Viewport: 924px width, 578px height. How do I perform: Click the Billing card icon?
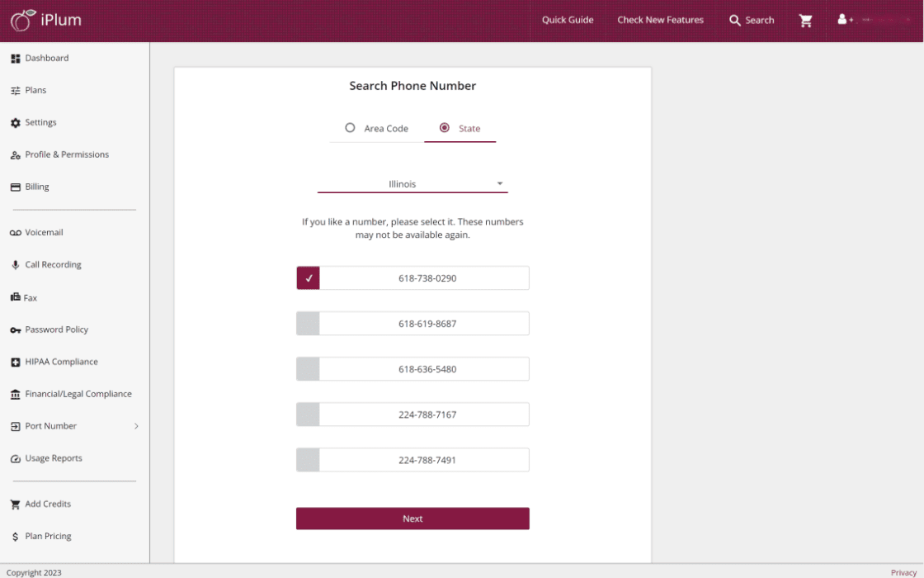point(16,187)
